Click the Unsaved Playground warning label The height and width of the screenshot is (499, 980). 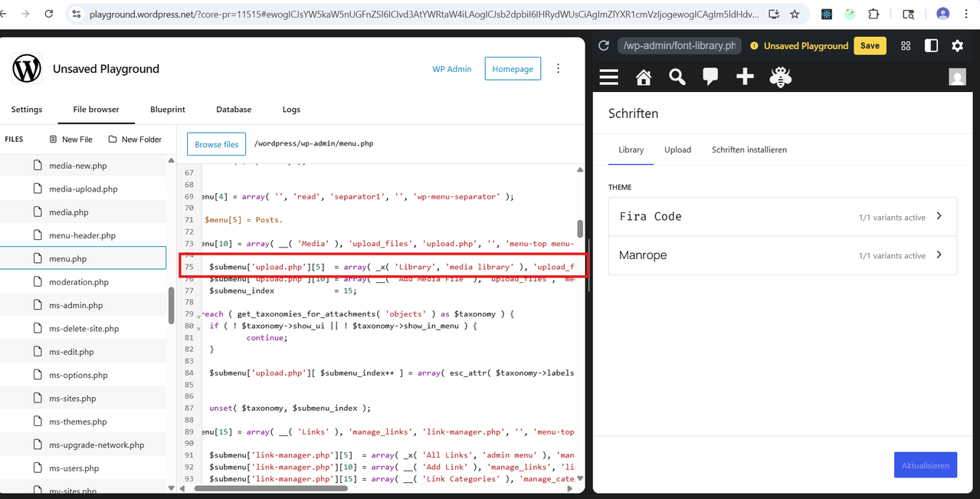[799, 46]
